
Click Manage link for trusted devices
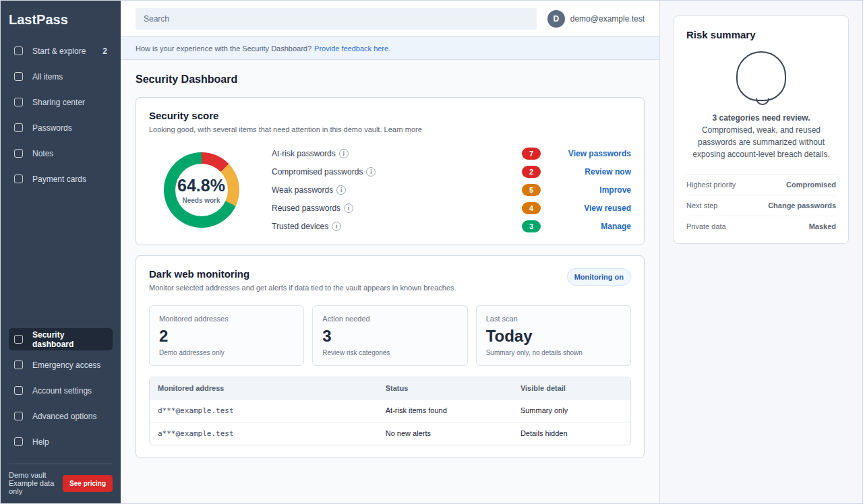click(x=616, y=226)
